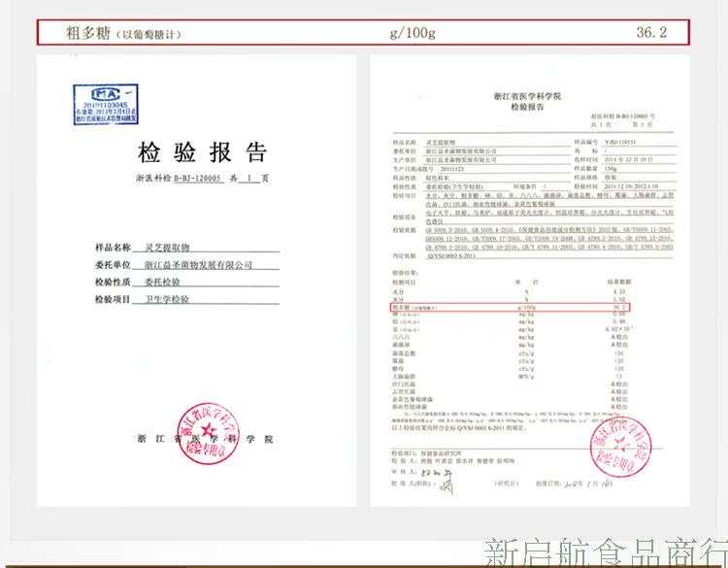This screenshot has width=728, height=568.
Task: Click the red seal on the cover page
Action: click(208, 433)
